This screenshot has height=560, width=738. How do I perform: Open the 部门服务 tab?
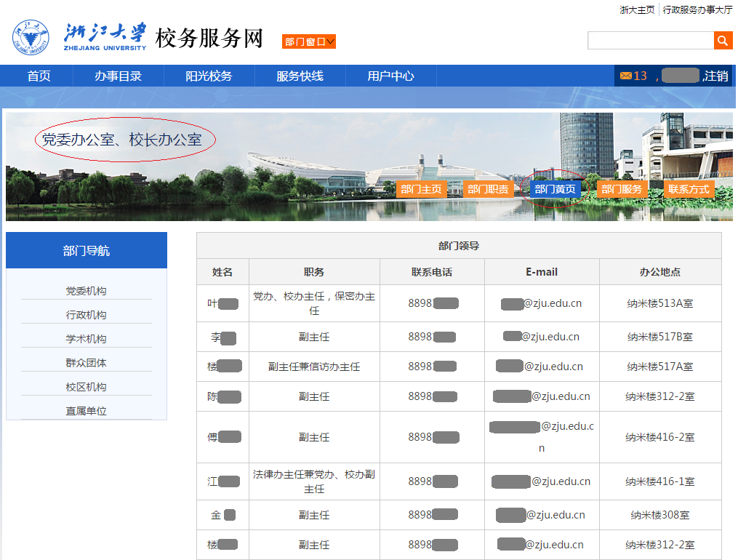point(622,189)
